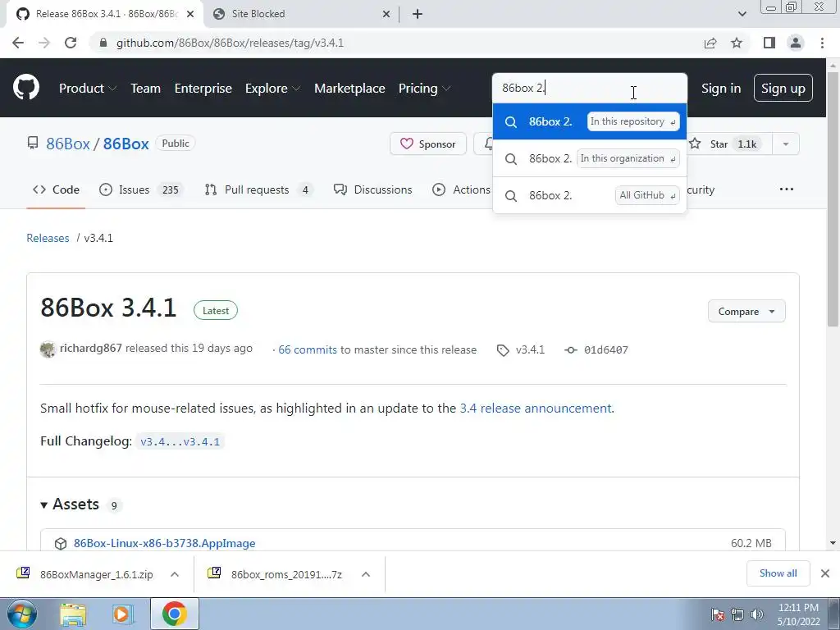Open the browser side panel icon
Screen dimensions: 840x630
(769, 43)
